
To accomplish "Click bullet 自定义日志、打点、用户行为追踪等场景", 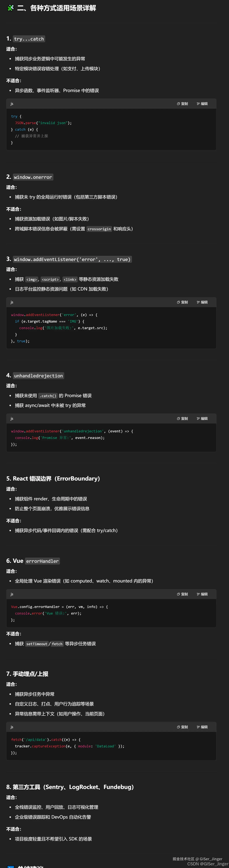I will [54, 704].
